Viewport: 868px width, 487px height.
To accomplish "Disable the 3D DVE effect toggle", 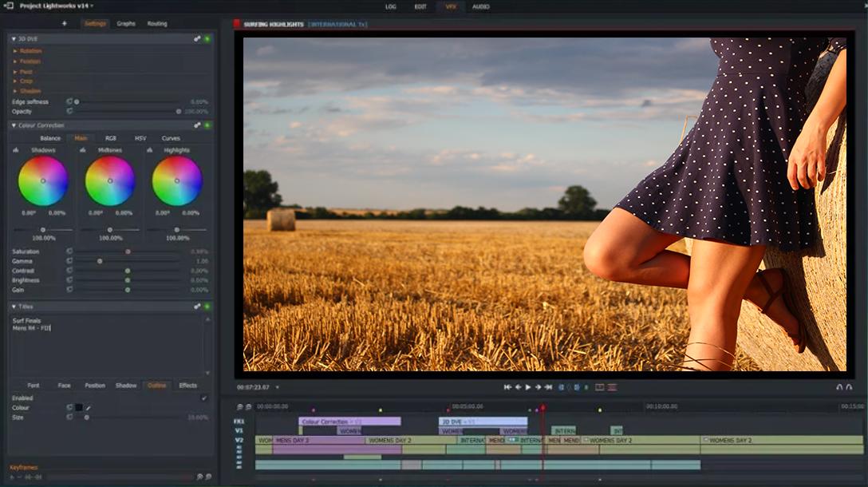I will [207, 38].
